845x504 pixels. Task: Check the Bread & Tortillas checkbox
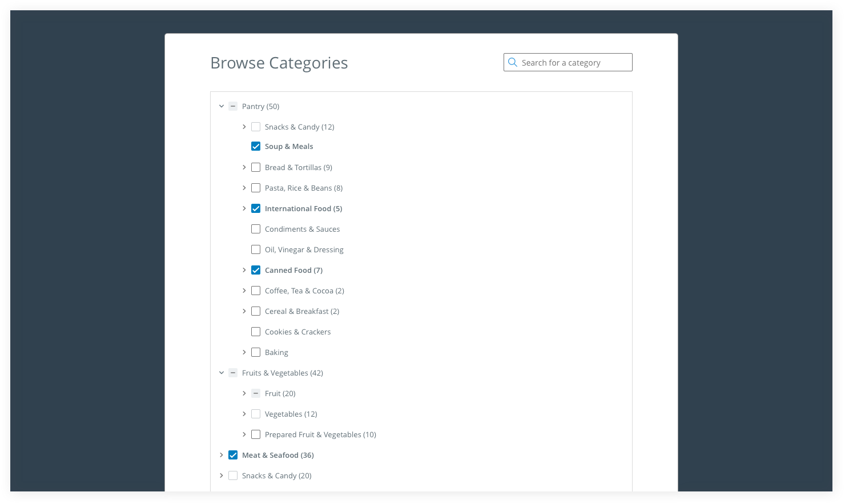tap(256, 167)
